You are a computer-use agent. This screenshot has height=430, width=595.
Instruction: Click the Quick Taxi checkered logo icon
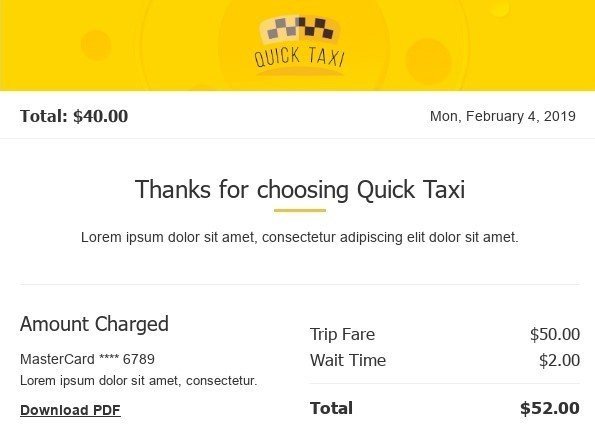coord(300,29)
